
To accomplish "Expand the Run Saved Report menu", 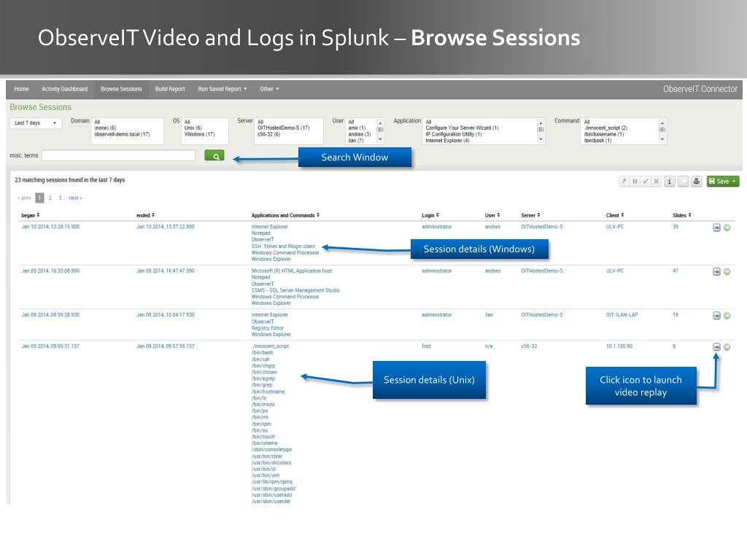I will 222,89.
